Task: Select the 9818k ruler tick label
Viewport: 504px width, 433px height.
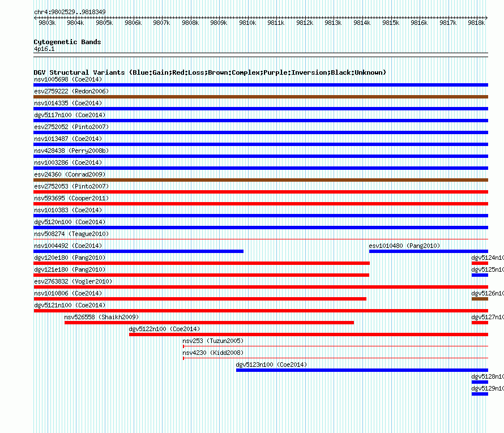Action: (x=476, y=23)
